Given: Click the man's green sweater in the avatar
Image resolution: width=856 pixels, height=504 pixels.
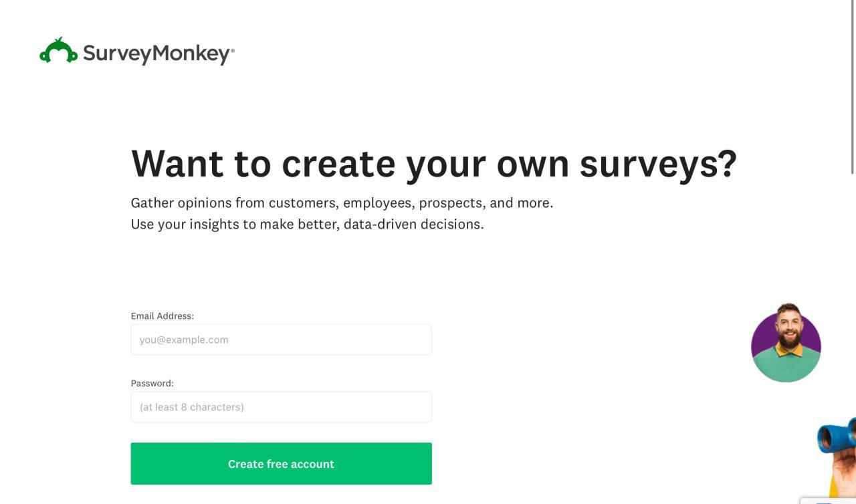Looking at the screenshot, I should point(786,368).
